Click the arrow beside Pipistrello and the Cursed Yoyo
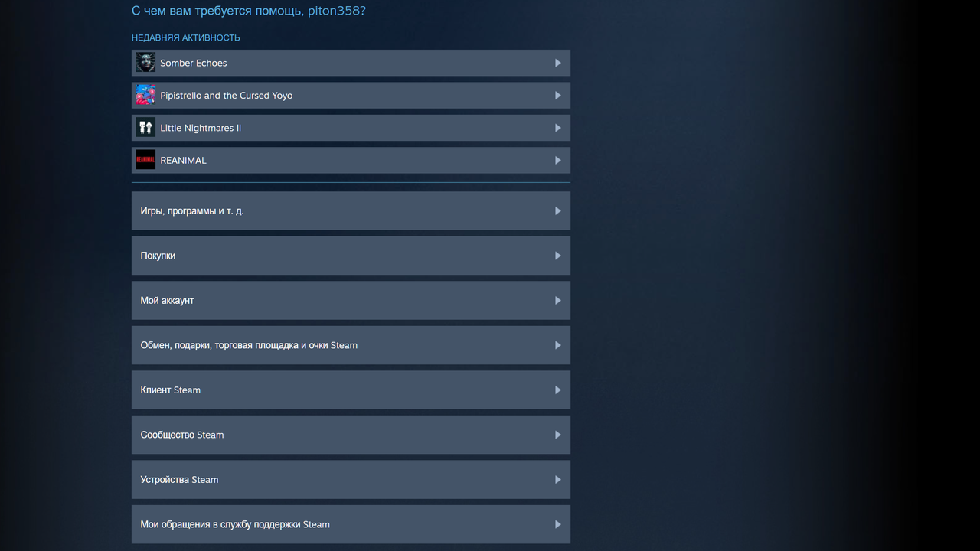The image size is (980, 551). click(x=558, y=96)
